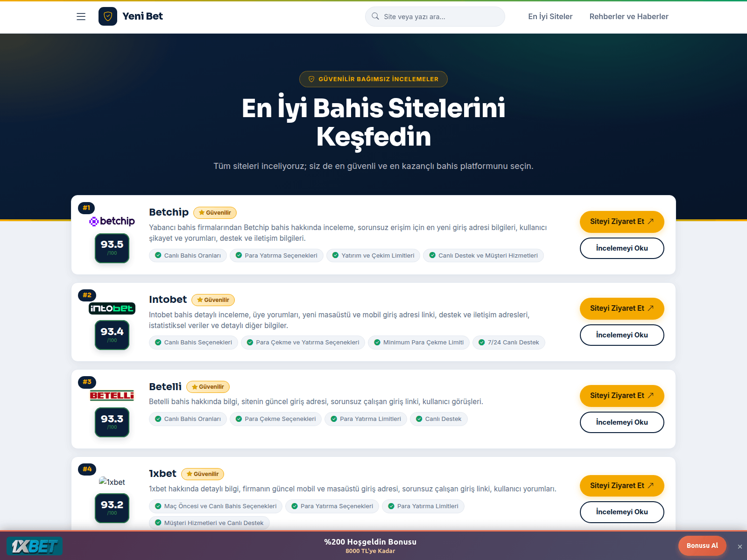The width and height of the screenshot is (747, 560).
Task: Focus the site search input field
Action: tap(435, 16)
